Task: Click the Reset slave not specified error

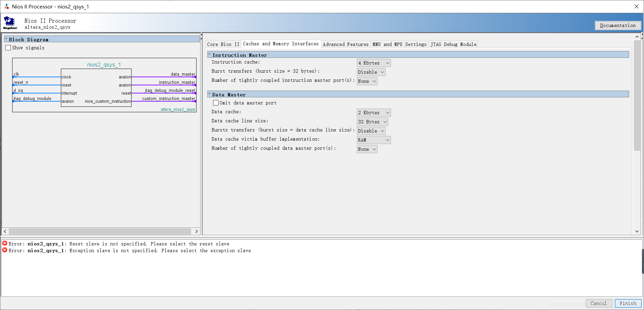Action: (119, 244)
